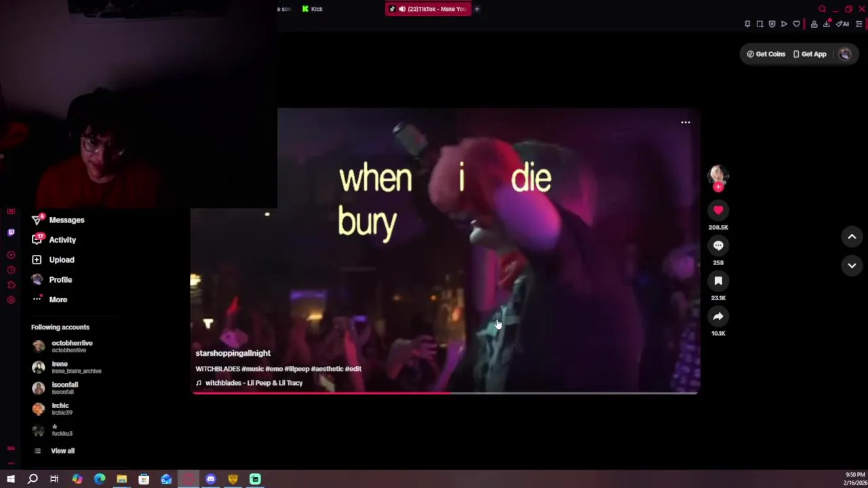
Task: Open the player icon in browser sidebar
Action: click(11, 255)
